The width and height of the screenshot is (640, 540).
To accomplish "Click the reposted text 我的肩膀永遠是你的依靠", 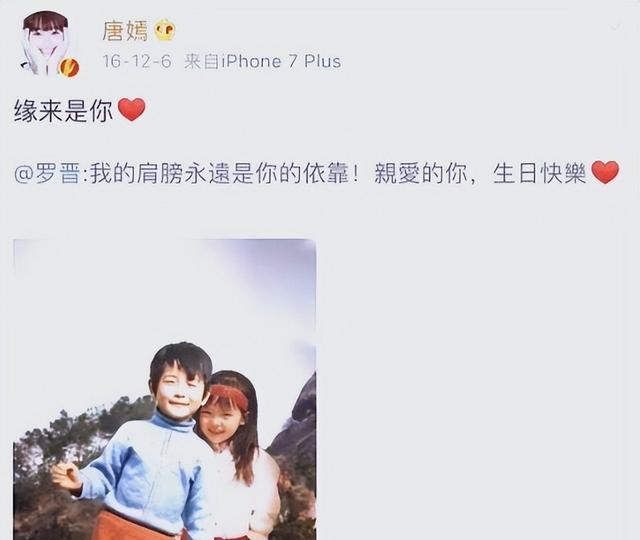I will 220,173.
